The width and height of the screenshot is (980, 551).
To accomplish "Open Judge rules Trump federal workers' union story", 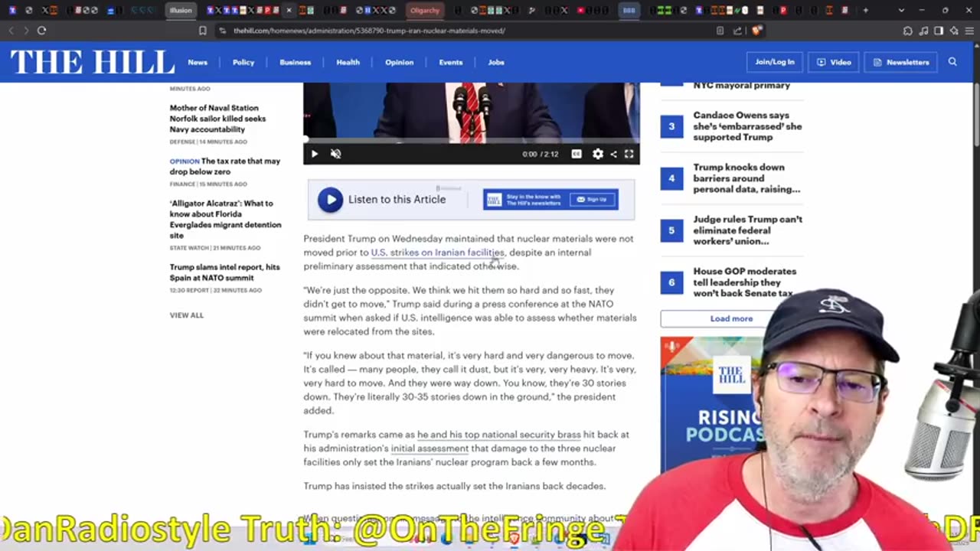I will [747, 230].
